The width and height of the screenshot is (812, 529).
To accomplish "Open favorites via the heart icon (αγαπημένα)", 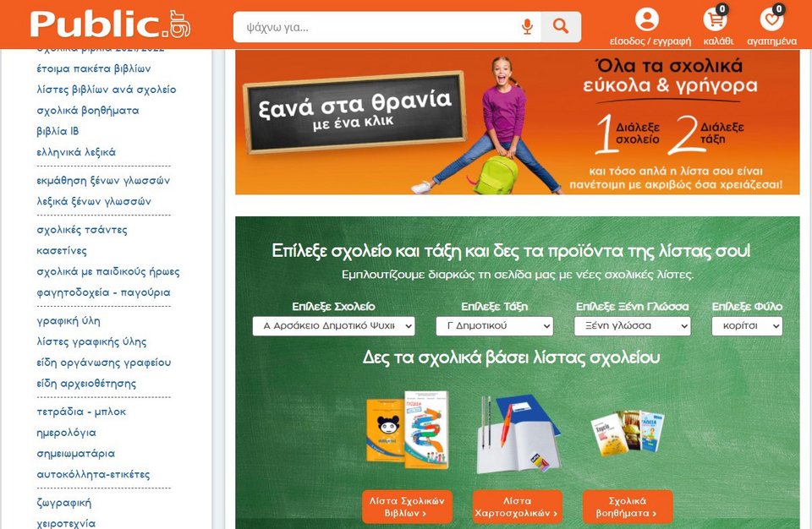I will [771, 20].
